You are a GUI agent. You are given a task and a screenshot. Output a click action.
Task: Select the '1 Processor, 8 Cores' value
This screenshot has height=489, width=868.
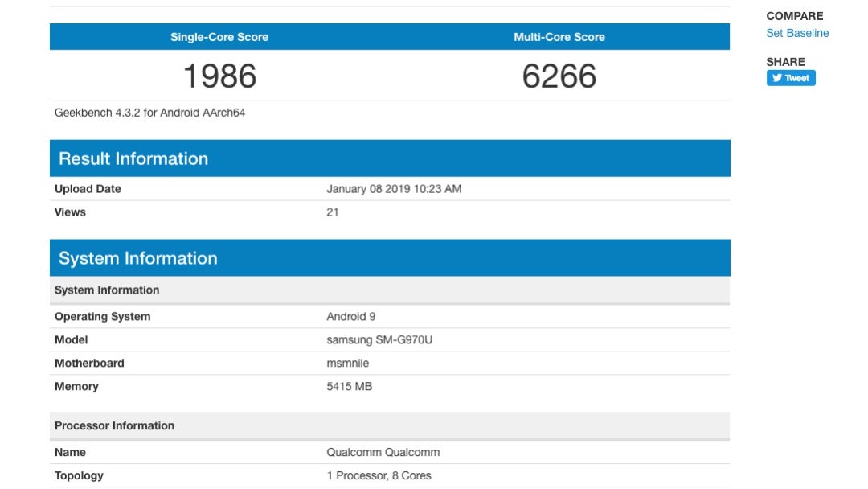coord(379,475)
